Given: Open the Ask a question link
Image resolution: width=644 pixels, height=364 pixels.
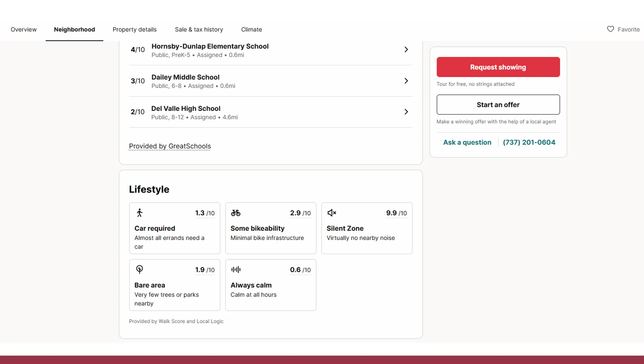Looking at the screenshot, I should tap(467, 142).
